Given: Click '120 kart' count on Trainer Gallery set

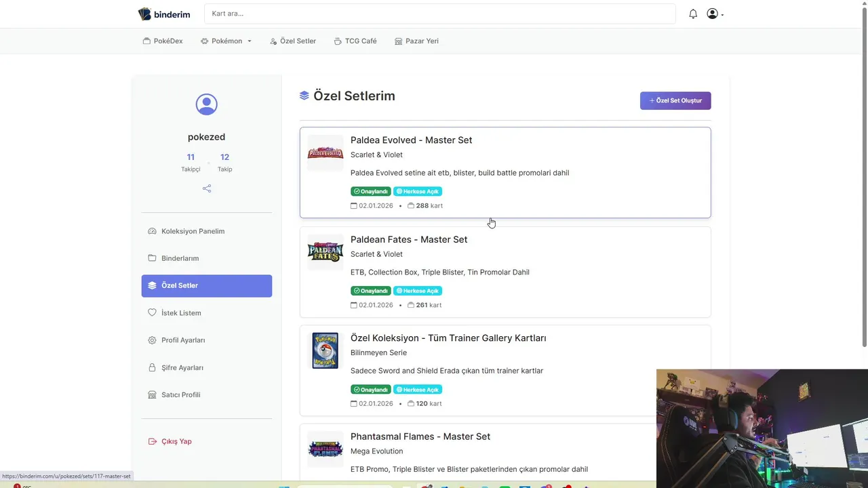Looking at the screenshot, I should [x=425, y=403].
